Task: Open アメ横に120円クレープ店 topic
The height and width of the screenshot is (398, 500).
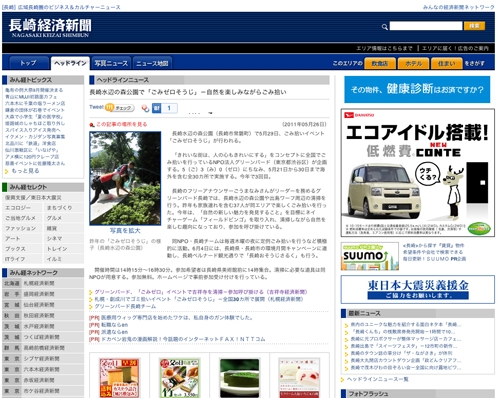Action: (x=32, y=157)
